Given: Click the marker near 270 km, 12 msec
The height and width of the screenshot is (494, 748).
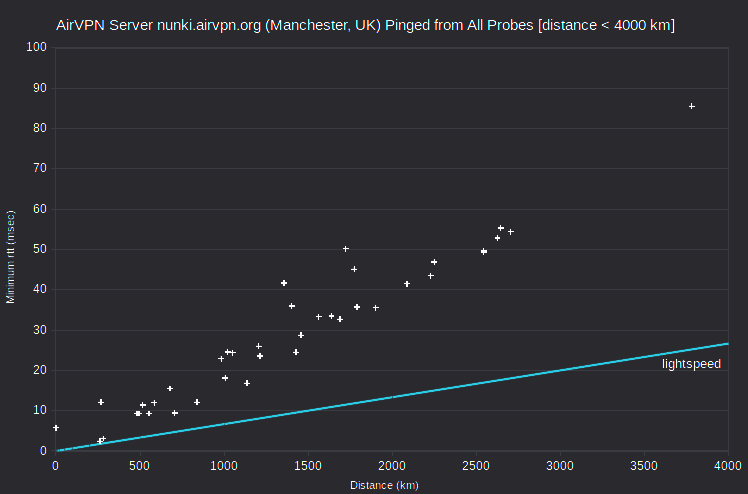Looking at the screenshot, I should point(101,402).
